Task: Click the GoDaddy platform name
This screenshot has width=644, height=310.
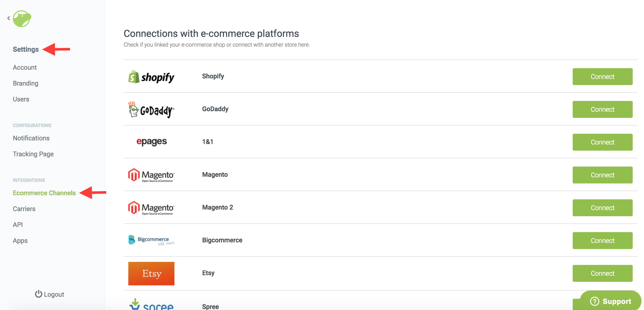Action: click(x=215, y=109)
